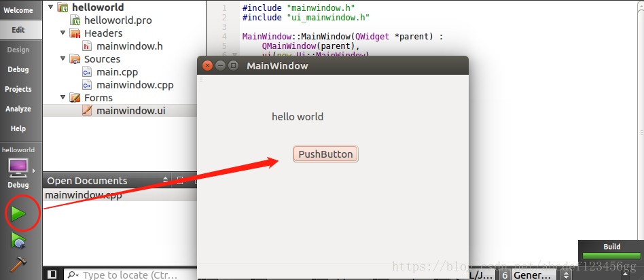This screenshot has height=280, width=644.
Task: Open Projects mode
Action: coord(18,89)
